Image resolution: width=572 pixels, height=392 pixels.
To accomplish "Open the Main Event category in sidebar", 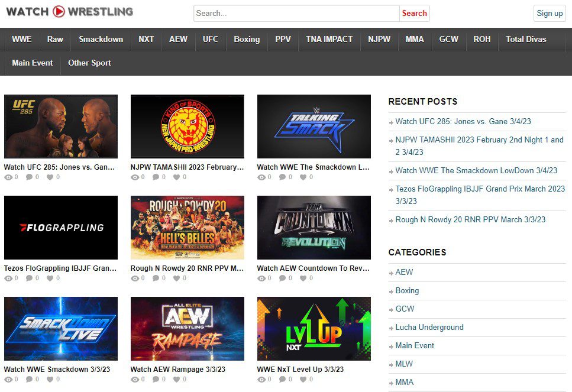I will pyautogui.click(x=415, y=346).
